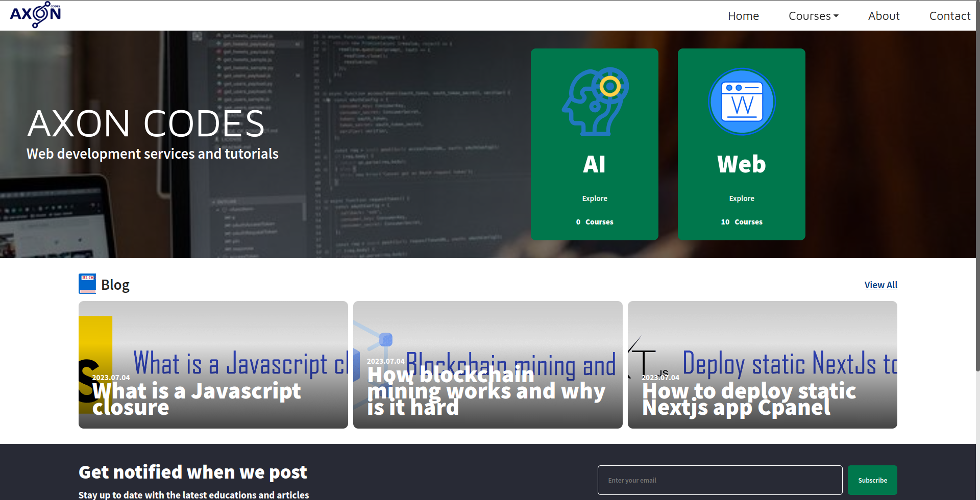Navigate to the Home menu item

(x=743, y=16)
